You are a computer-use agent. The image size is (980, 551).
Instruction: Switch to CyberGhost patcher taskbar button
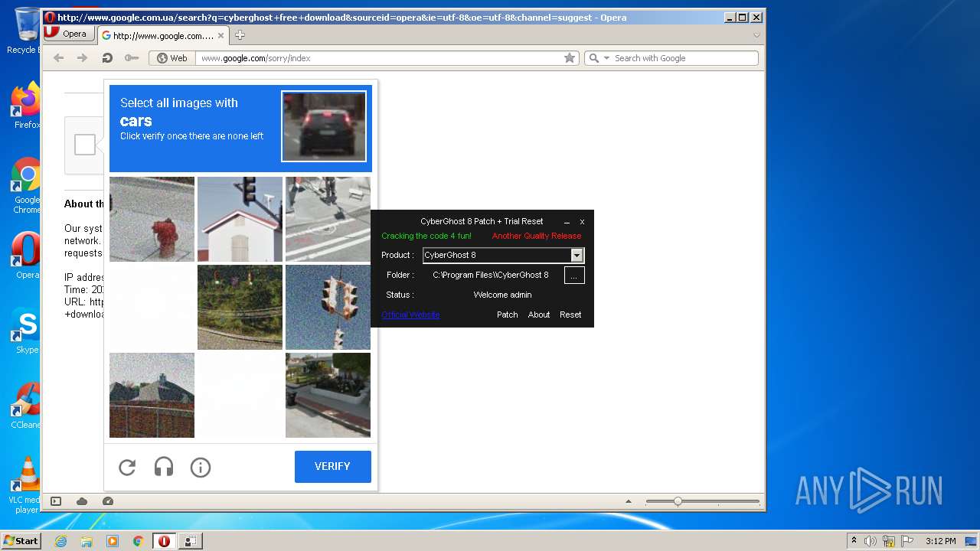(191, 541)
